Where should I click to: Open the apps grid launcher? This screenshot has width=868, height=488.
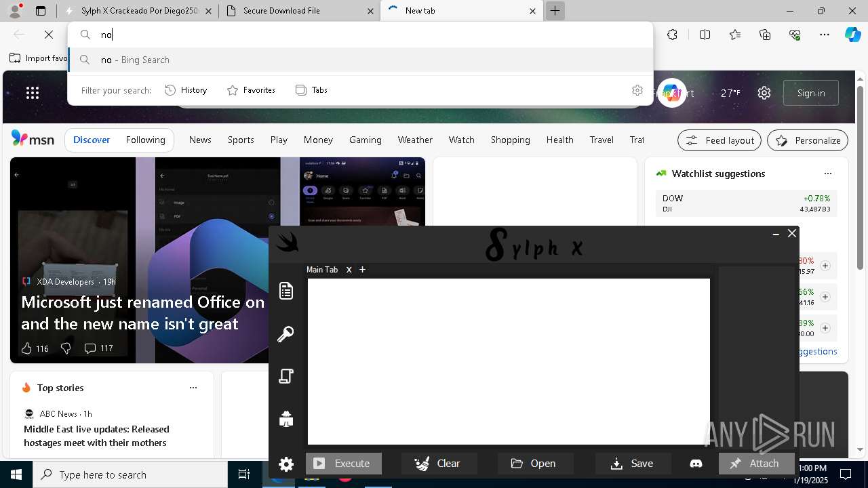[33, 93]
